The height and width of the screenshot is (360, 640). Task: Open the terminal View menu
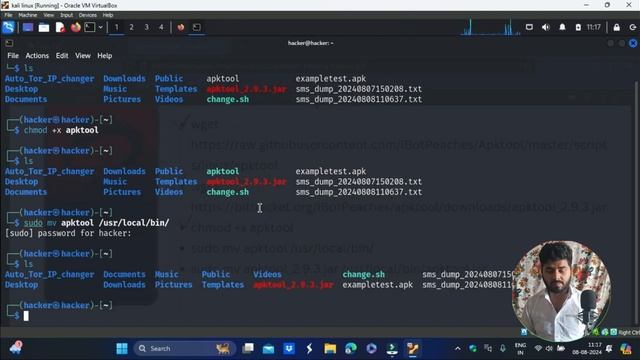point(83,56)
